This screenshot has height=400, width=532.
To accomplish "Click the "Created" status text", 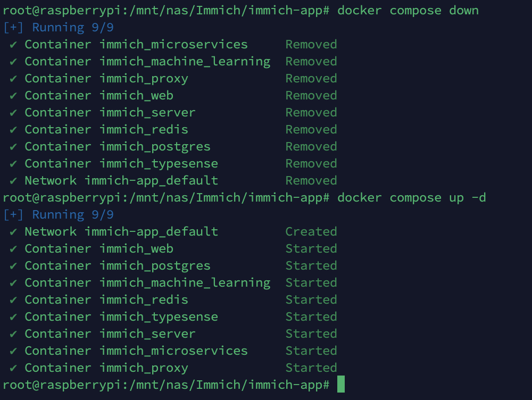I will pyautogui.click(x=311, y=232).
